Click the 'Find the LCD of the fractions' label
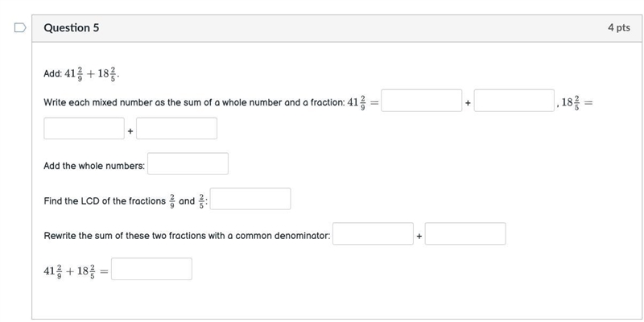Viewport: 644px width, 322px height. tap(105, 201)
